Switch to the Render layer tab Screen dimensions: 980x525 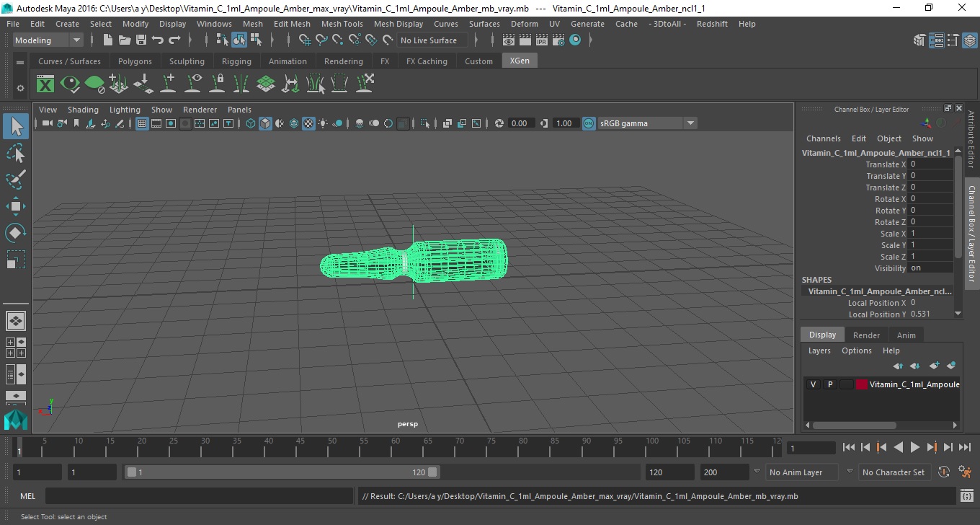pyautogui.click(x=866, y=335)
